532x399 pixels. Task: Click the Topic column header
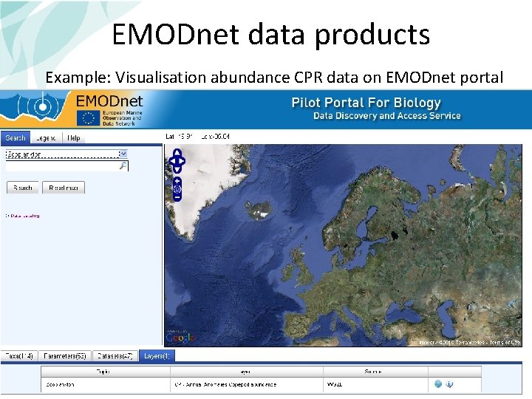tap(105, 372)
